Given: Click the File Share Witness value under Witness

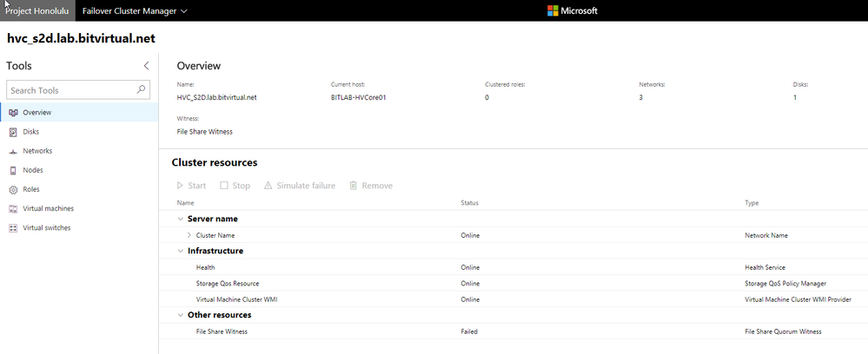Looking at the screenshot, I should 204,132.
